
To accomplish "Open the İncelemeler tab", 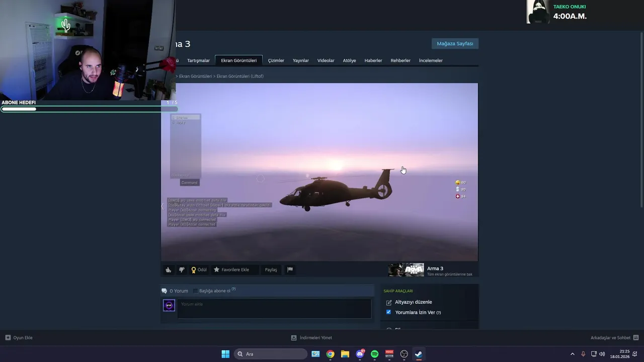I will point(431,60).
